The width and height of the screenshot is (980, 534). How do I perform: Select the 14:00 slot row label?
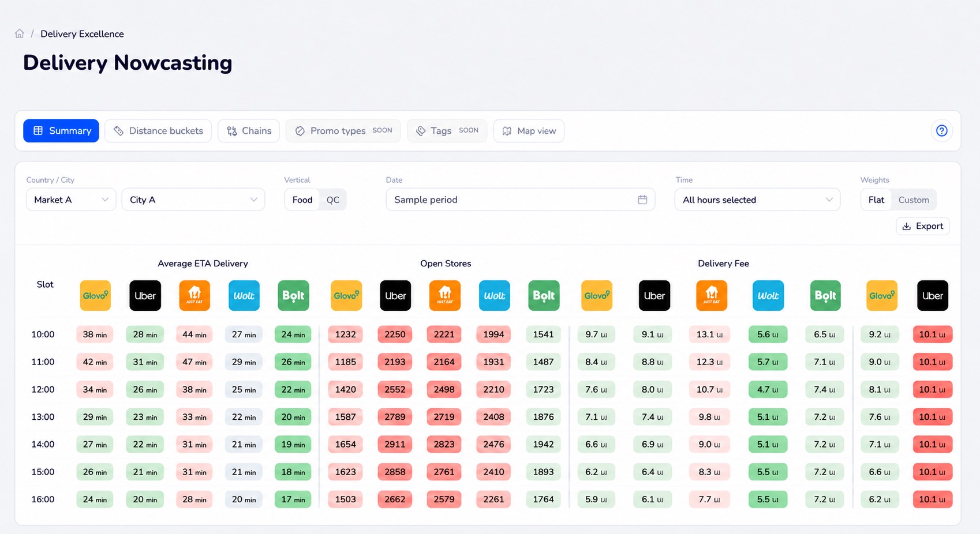point(43,445)
